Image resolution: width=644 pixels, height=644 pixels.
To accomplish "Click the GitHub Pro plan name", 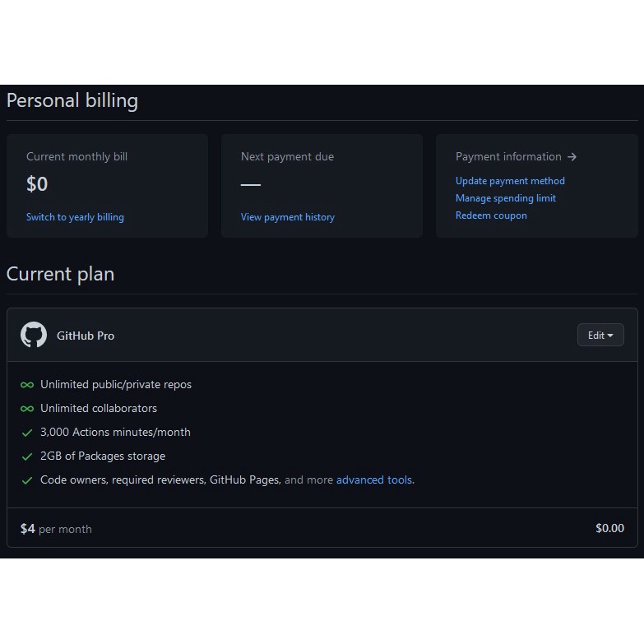I will [x=86, y=336].
